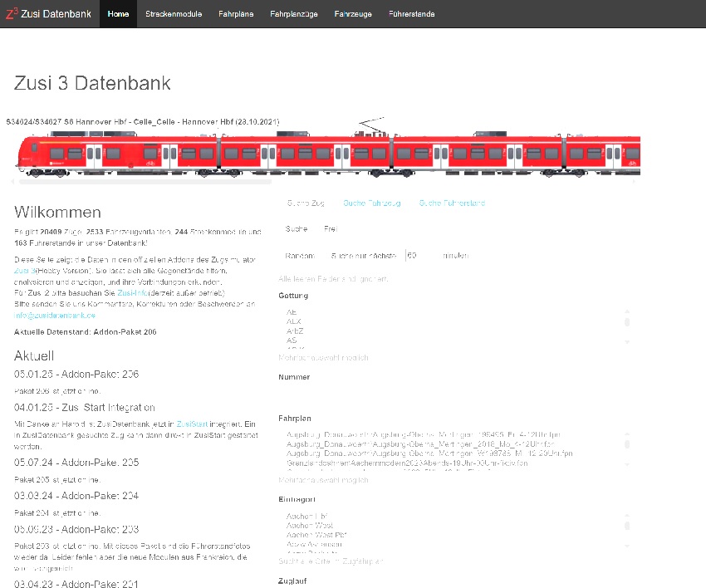Screen dimensions: 706x588
Task: Switch to the Suche Führerstand tab
Action: (x=452, y=203)
